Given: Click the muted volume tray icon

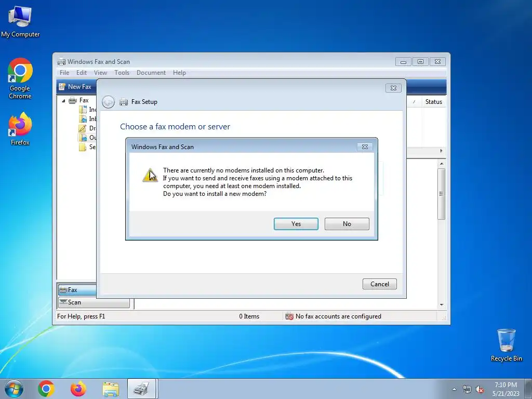Looking at the screenshot, I should click(480, 389).
